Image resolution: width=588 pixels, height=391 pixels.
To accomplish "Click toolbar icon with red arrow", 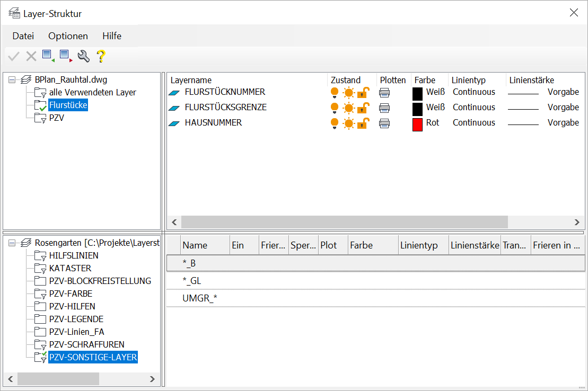I will [66, 56].
